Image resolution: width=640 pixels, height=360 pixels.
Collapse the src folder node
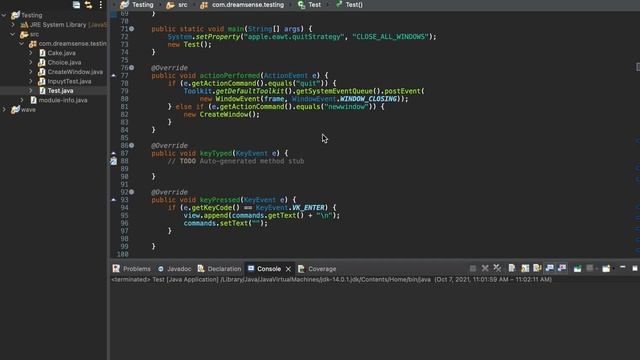pos(13,34)
